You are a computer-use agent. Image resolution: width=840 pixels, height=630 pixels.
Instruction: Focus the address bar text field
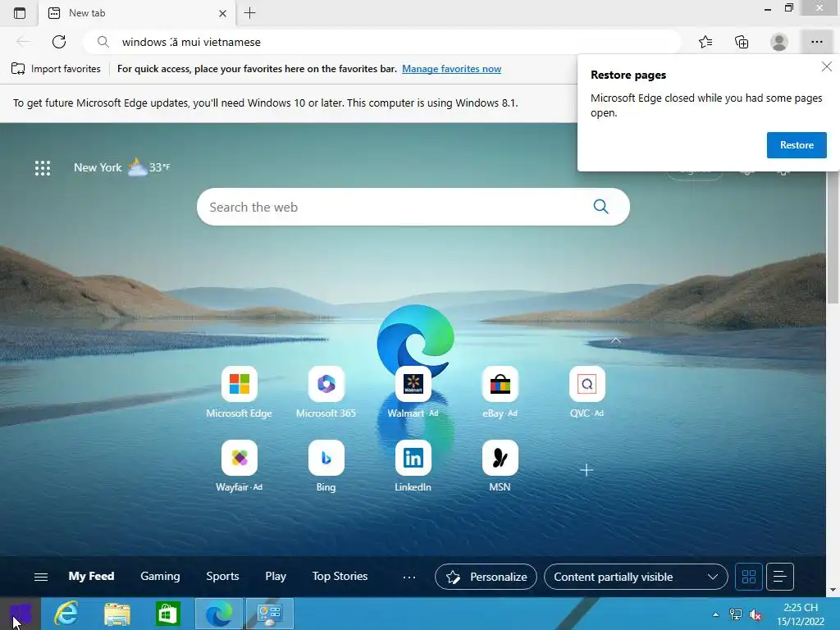pos(381,42)
